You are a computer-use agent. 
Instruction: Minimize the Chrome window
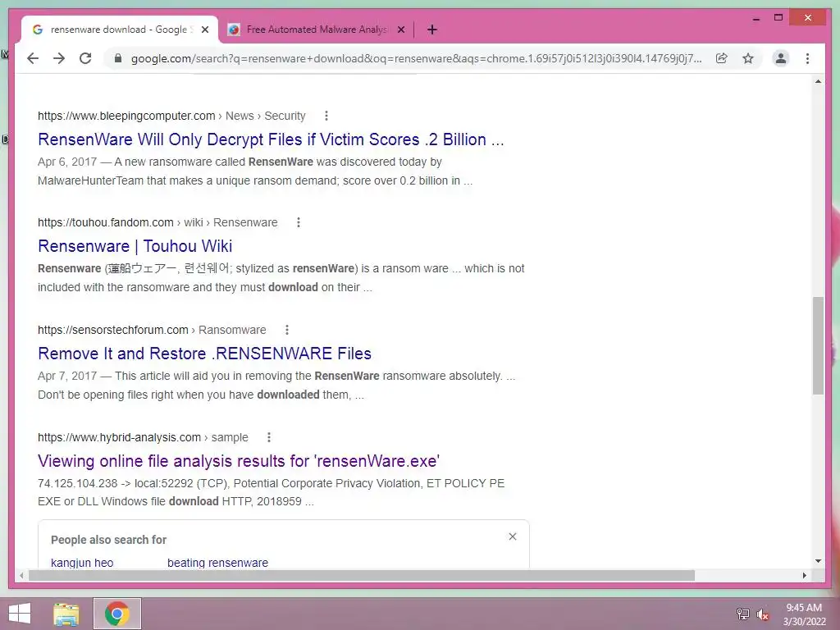[x=756, y=18]
